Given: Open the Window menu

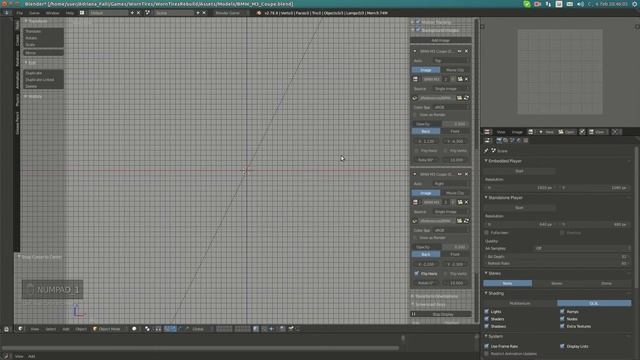Looking at the screenshot, I should pos(53,13).
